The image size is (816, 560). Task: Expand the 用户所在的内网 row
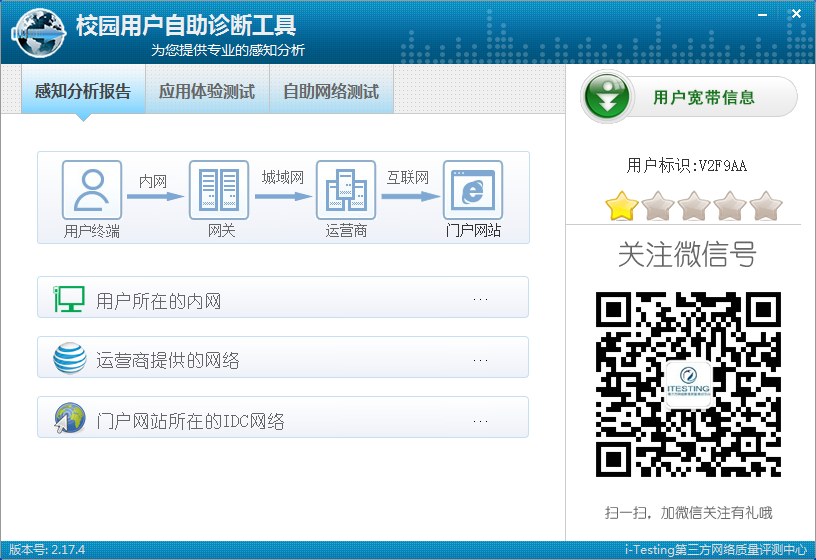tap(283, 297)
